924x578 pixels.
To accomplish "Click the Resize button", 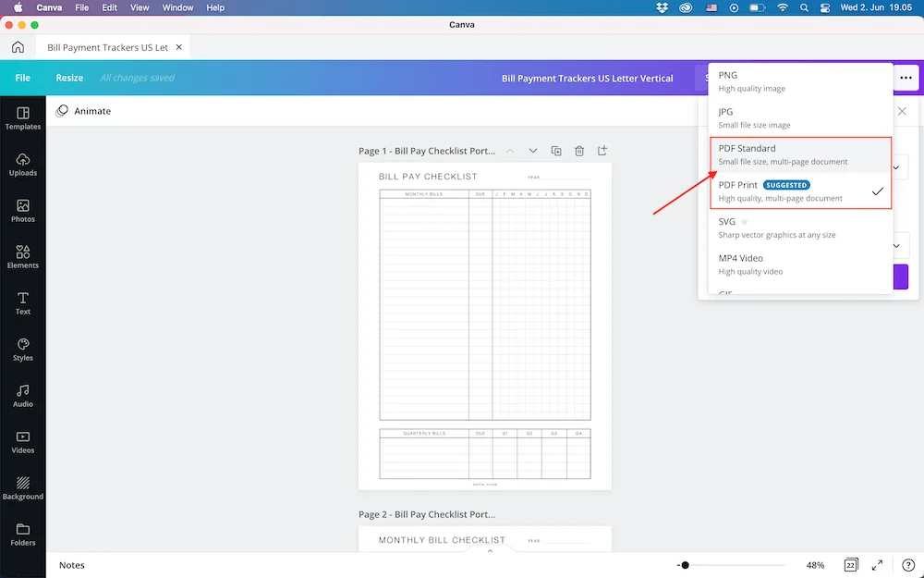I will (68, 78).
